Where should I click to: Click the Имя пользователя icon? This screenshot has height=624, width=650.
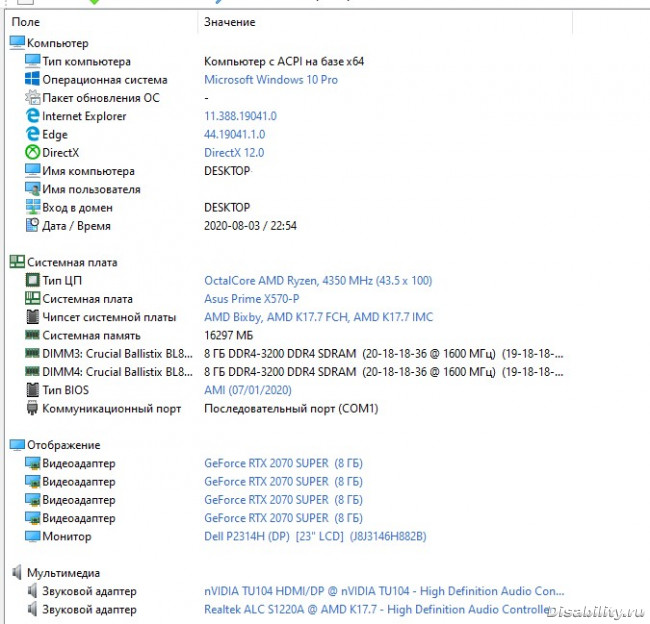(x=32, y=189)
